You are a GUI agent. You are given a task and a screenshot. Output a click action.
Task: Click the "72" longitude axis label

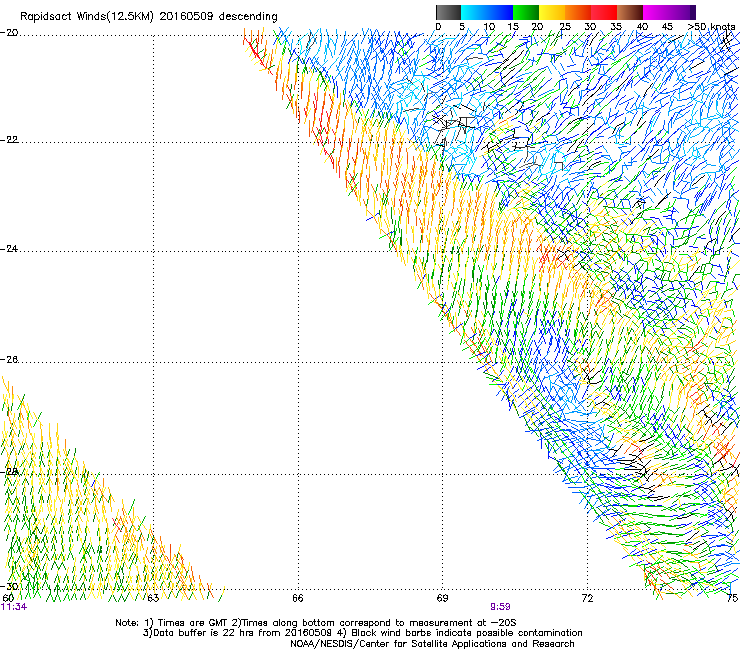point(587,598)
